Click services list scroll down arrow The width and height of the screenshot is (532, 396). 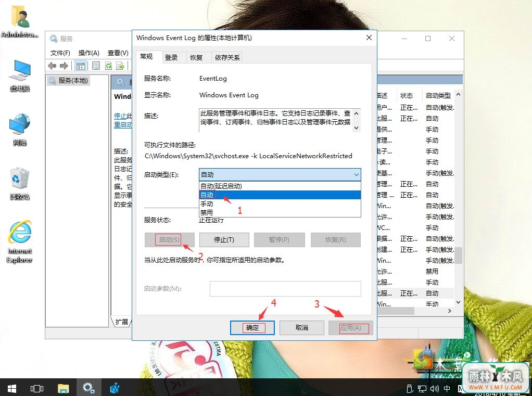coord(459,302)
